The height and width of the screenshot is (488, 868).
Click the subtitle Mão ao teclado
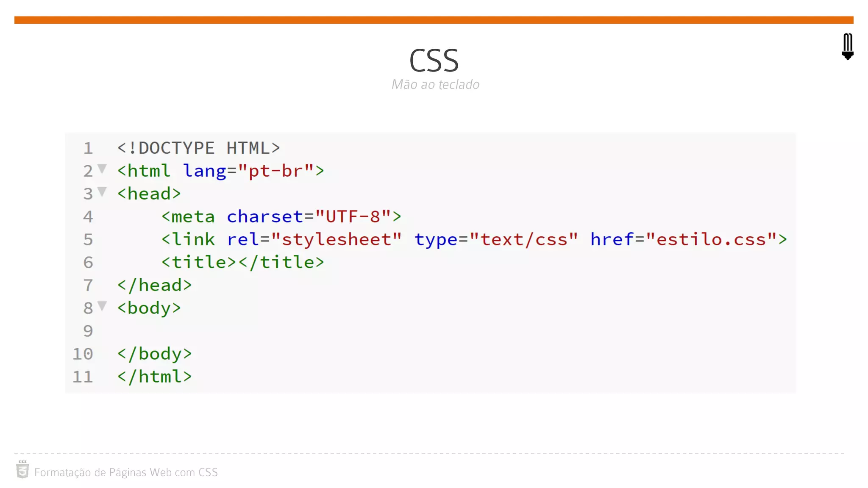(435, 84)
